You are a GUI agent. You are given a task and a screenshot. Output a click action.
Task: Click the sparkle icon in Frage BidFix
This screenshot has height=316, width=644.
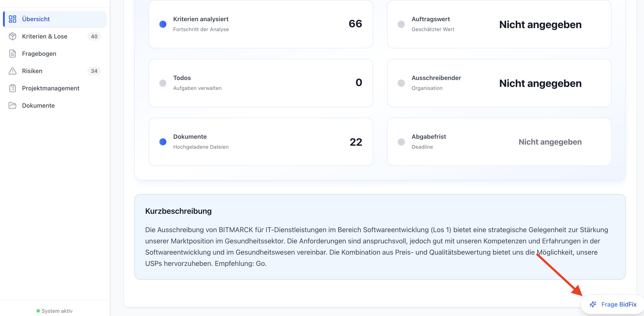pyautogui.click(x=593, y=304)
